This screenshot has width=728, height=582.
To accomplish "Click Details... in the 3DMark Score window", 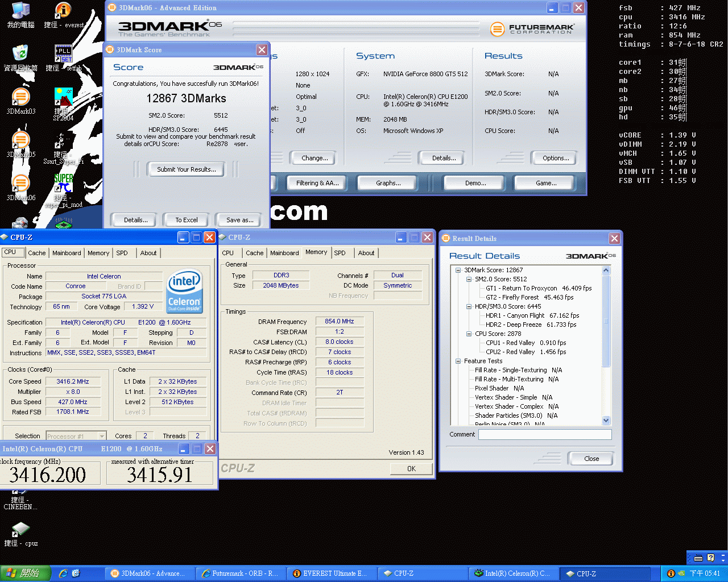I will 136,220.
